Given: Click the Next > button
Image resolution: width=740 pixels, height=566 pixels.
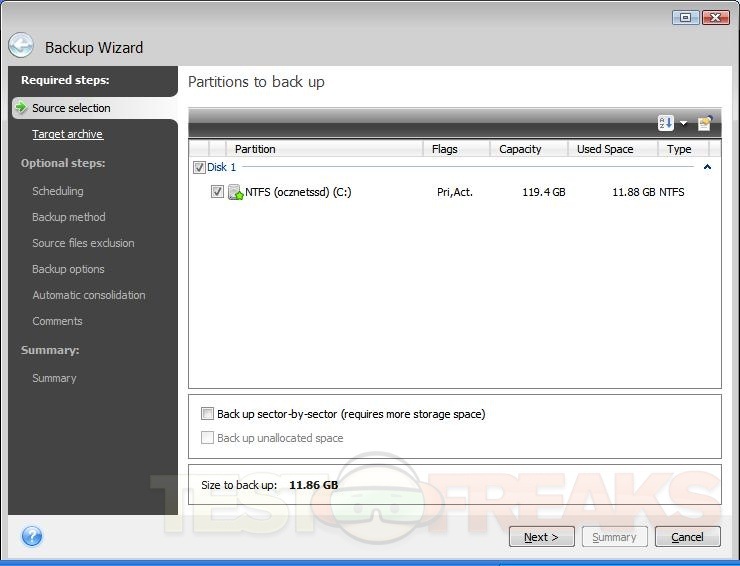Looking at the screenshot, I should click(x=541, y=537).
